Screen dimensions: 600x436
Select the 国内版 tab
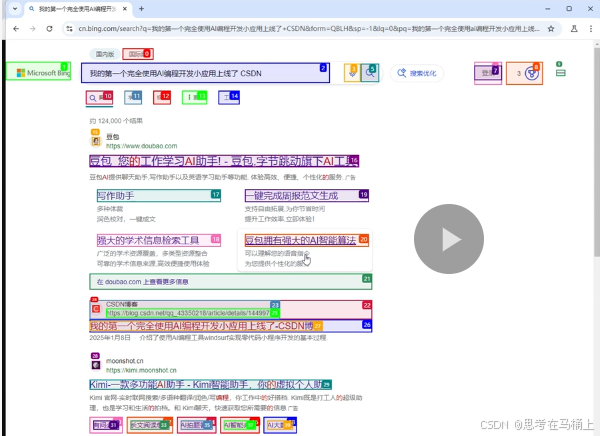tap(105, 54)
